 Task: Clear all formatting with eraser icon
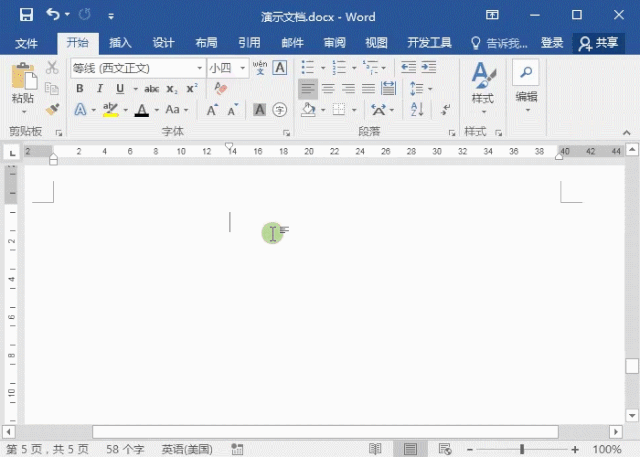point(220,89)
